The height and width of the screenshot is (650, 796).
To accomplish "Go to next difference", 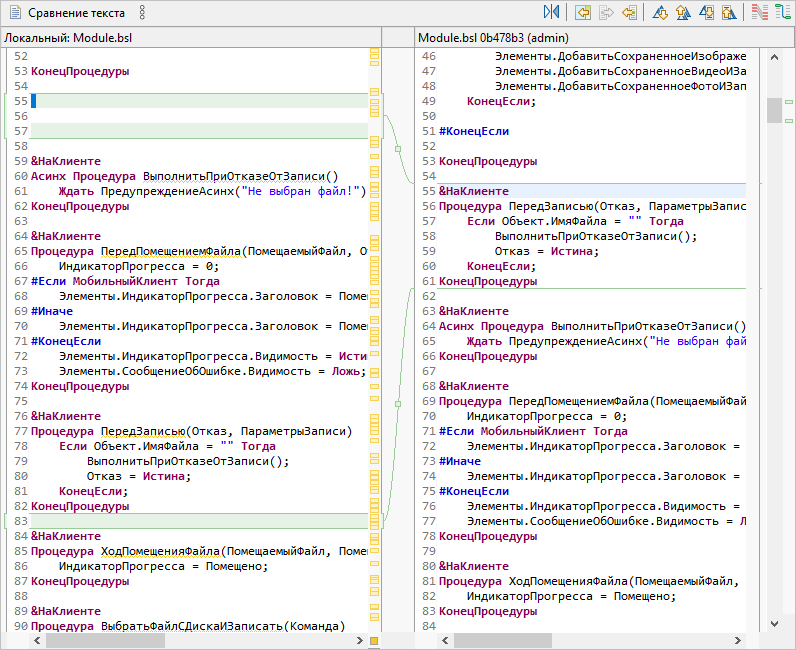I will [x=660, y=13].
